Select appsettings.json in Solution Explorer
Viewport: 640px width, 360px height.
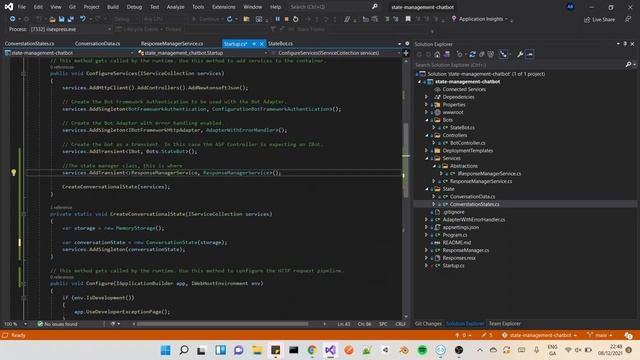(460, 227)
